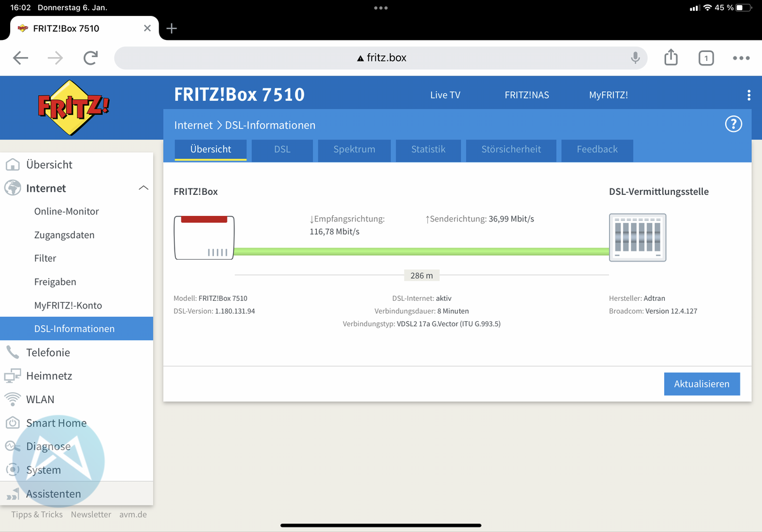Click the 286 m line length label

coord(422,276)
